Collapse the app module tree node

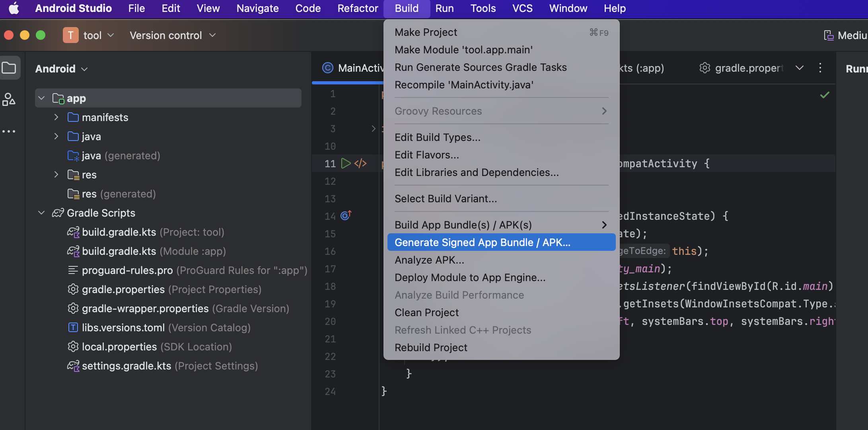(41, 98)
